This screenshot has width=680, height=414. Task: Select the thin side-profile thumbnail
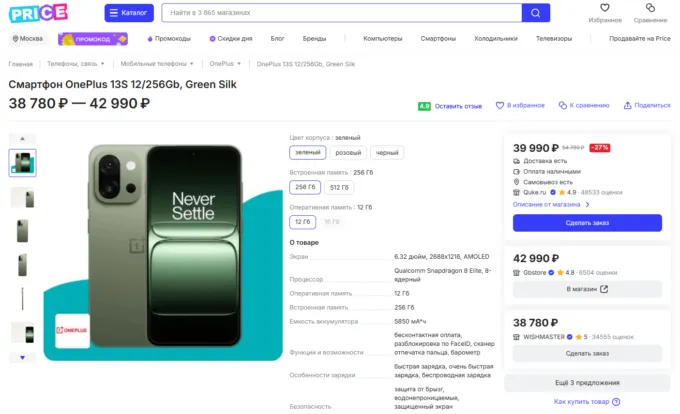(x=23, y=299)
